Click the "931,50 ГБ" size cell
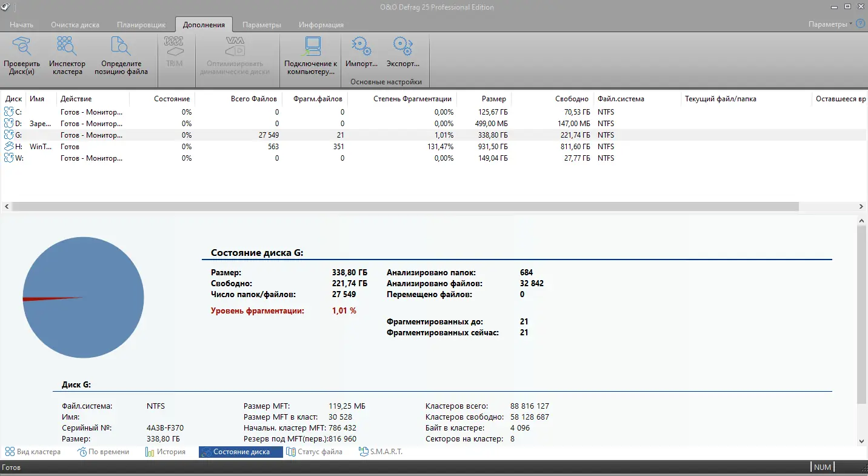Screen dimensions: 868x476 click(493, 146)
